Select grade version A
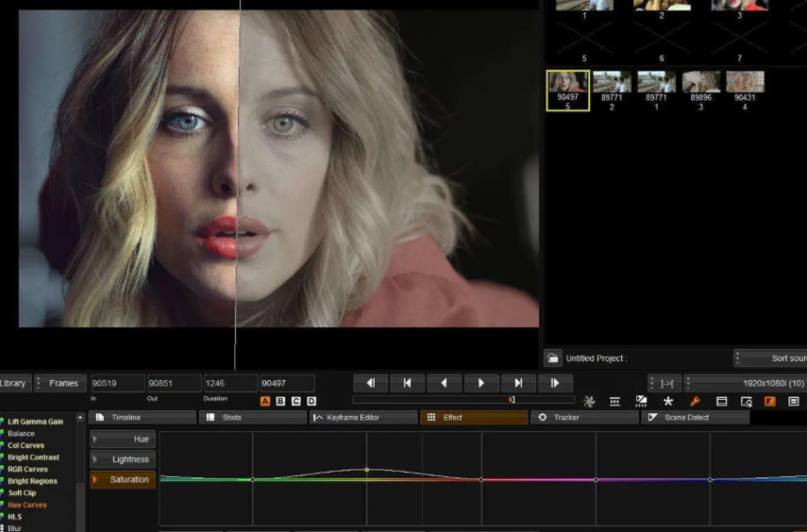Screen dimensions: 807x532 pos(265,401)
